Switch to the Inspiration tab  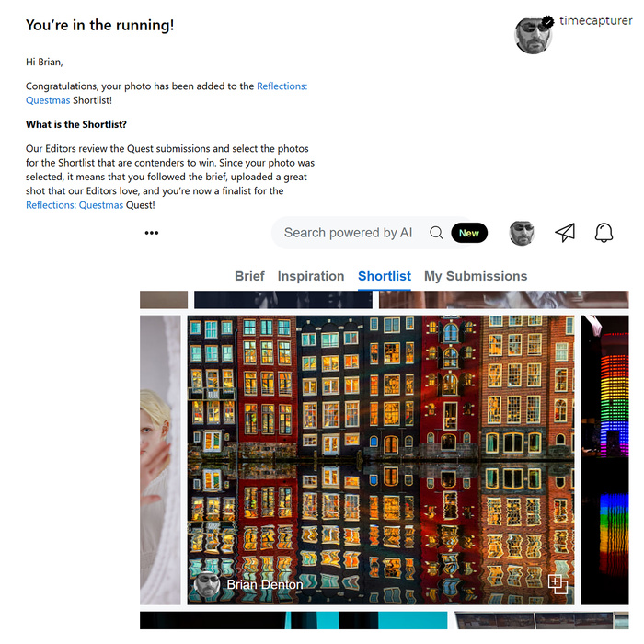(311, 276)
